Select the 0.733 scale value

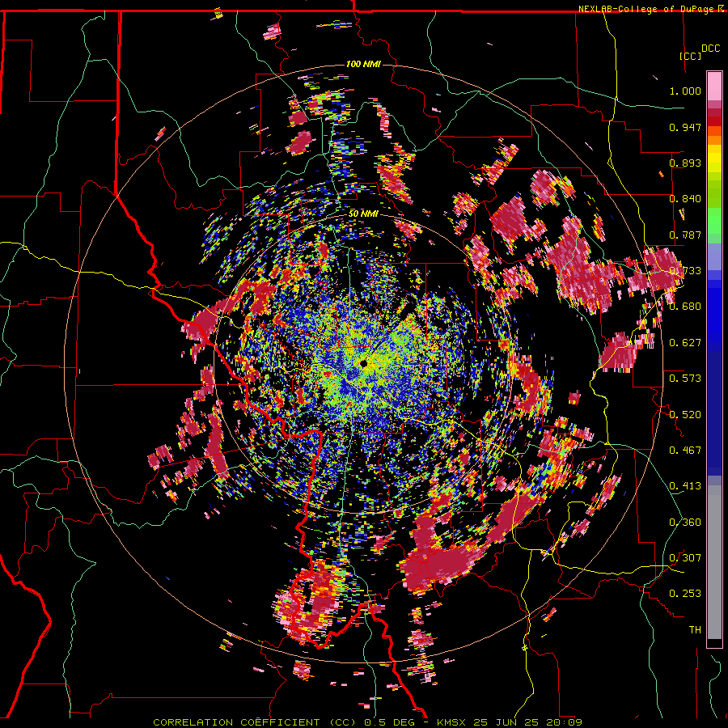pos(685,271)
